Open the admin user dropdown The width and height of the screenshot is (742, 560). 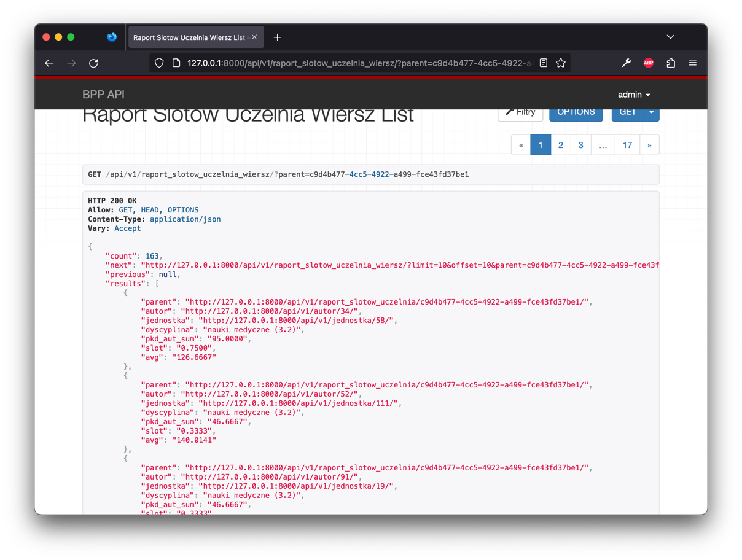point(634,95)
